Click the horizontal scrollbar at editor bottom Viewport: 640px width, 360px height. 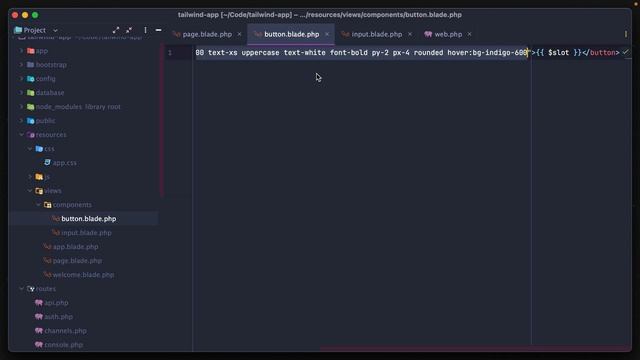coord(475,349)
